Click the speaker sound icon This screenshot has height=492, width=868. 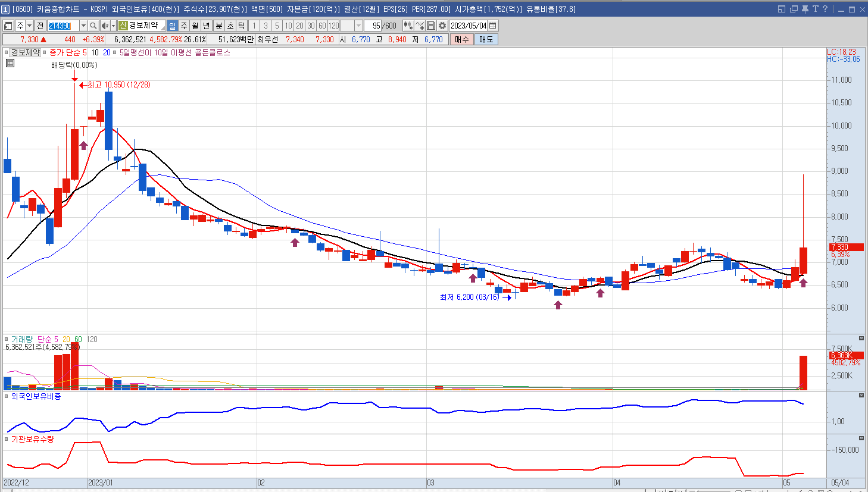pyautogui.click(x=105, y=26)
